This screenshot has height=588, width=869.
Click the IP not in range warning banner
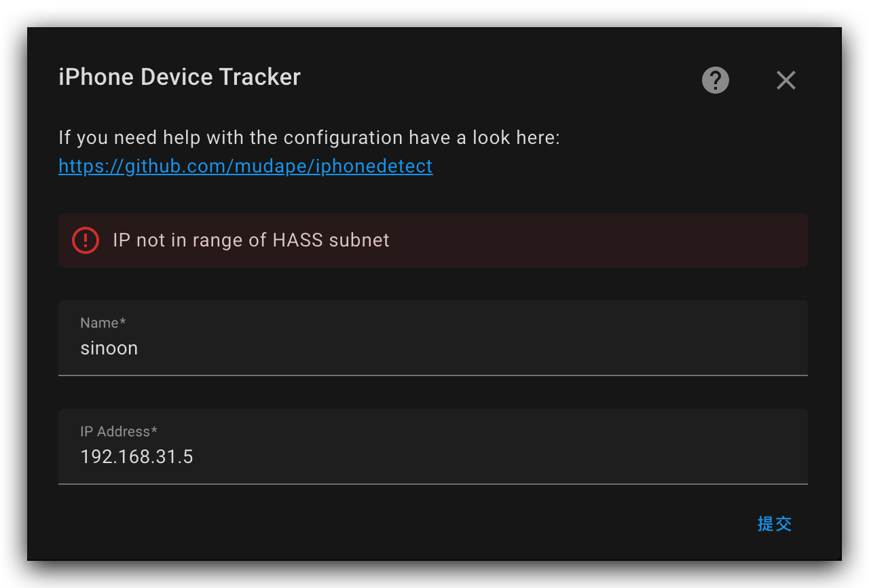pos(432,240)
